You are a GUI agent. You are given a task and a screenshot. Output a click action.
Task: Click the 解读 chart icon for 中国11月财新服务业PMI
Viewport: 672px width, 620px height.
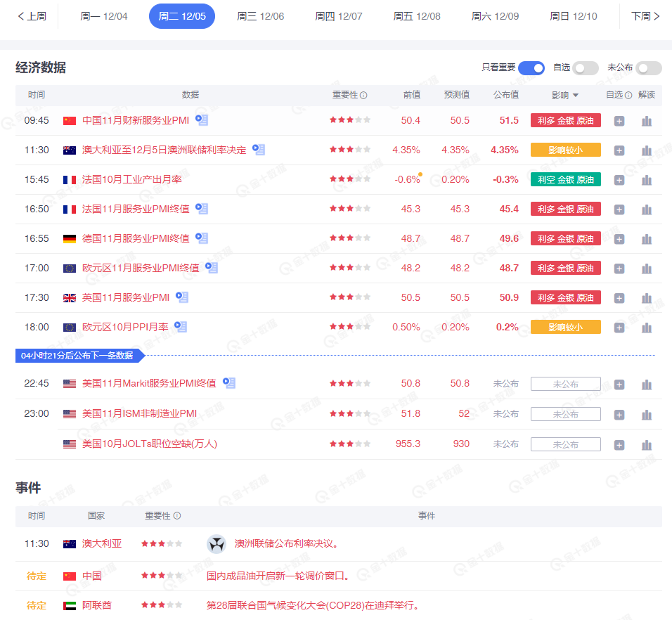(x=646, y=120)
